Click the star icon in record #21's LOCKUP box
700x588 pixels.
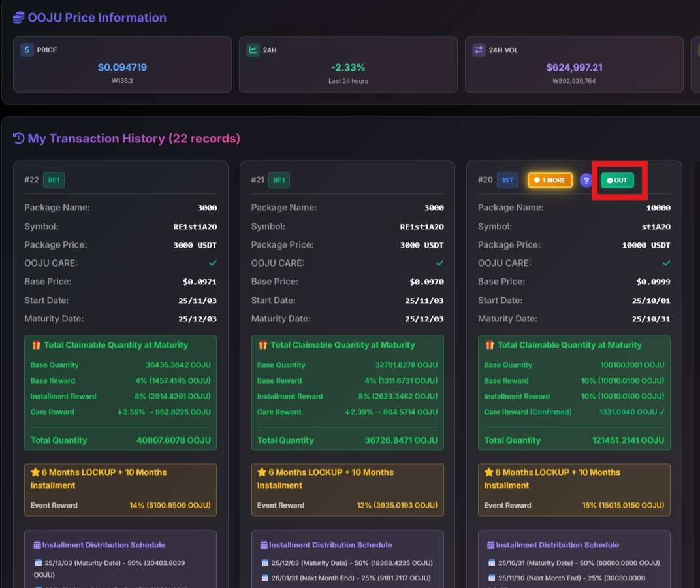pos(262,472)
